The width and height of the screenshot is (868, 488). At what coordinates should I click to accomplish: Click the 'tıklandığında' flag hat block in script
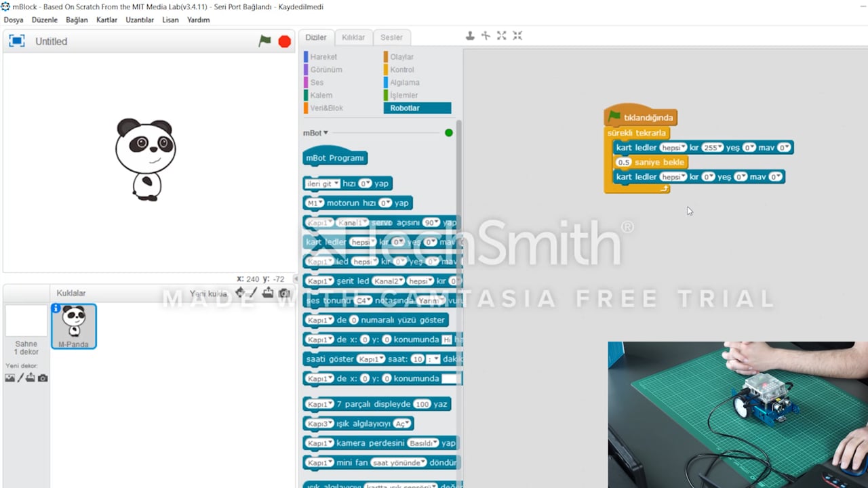click(x=640, y=117)
